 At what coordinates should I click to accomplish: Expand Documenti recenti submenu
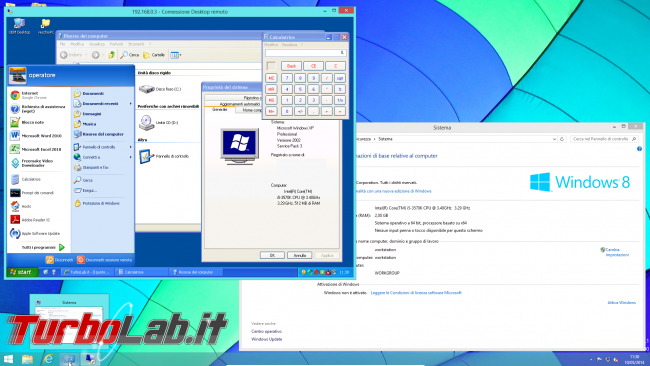131,104
